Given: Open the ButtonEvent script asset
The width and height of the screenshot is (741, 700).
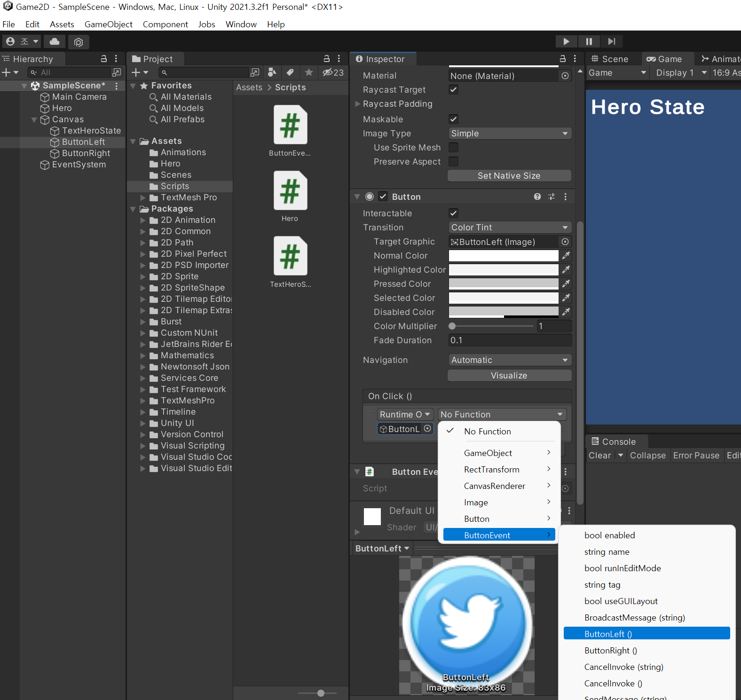Looking at the screenshot, I should tap(290, 131).
